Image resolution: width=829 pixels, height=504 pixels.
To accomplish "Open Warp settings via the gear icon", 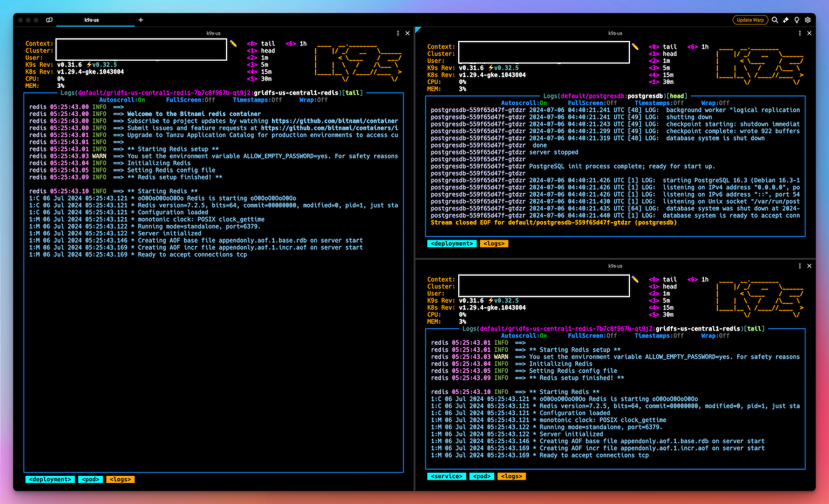I will (x=807, y=20).
